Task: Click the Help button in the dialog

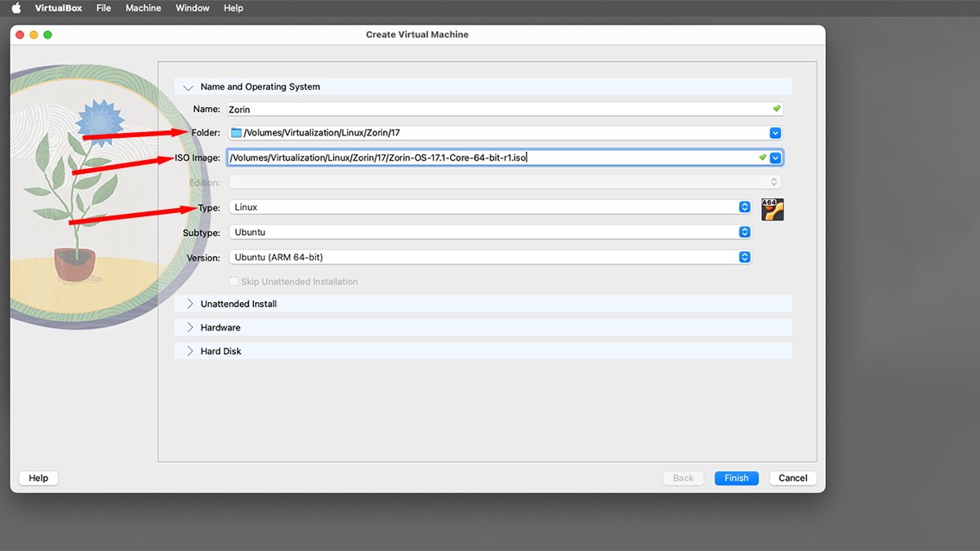Action: click(38, 478)
